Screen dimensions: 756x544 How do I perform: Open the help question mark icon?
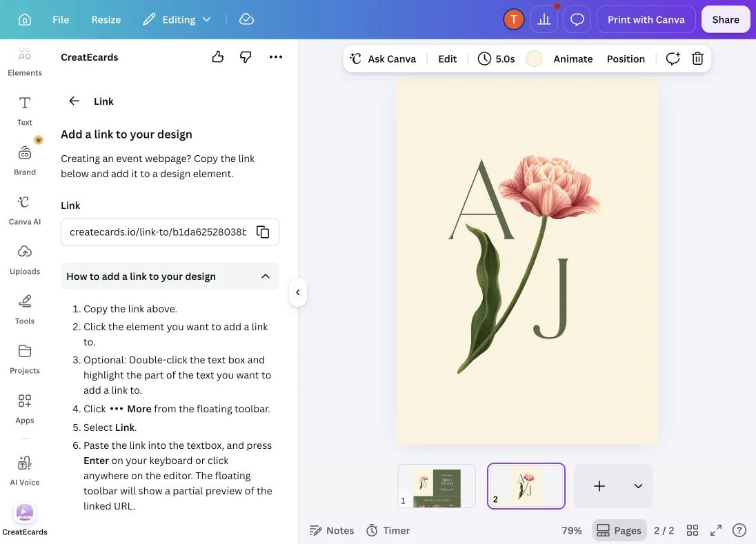pyautogui.click(x=739, y=530)
